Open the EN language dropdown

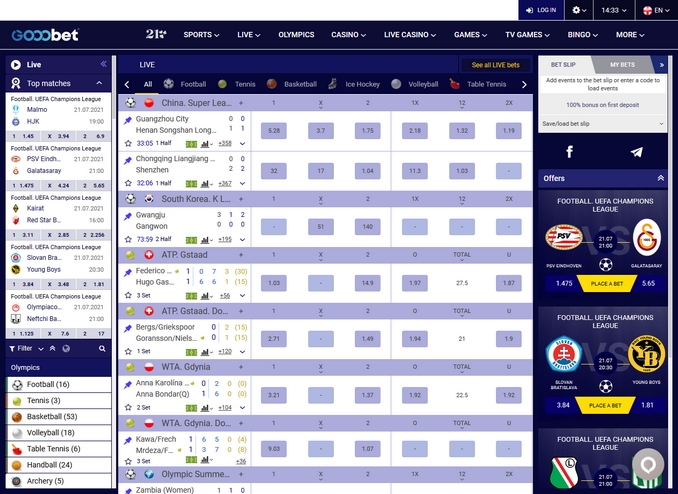pos(657,10)
